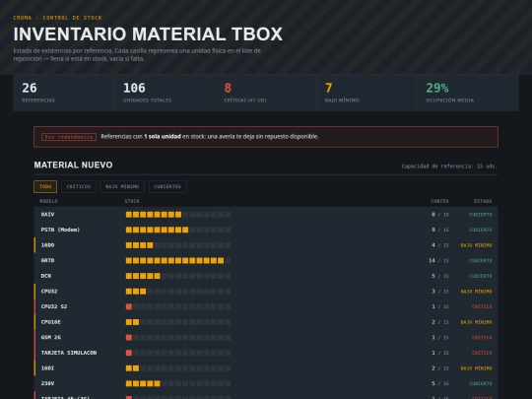Click the CONTEO column header
532x399 pixels.
click(439, 201)
